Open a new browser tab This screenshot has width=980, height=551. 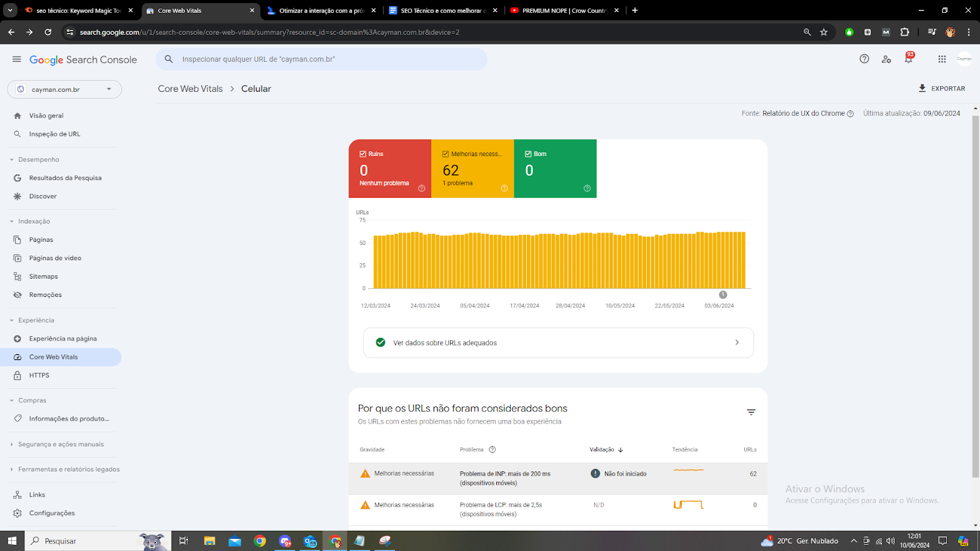click(635, 10)
